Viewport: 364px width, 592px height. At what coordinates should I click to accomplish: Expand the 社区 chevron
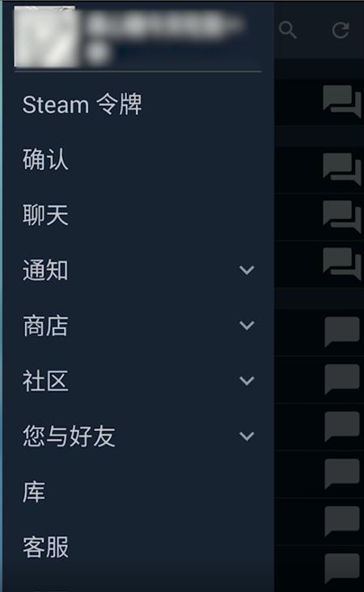(x=247, y=381)
